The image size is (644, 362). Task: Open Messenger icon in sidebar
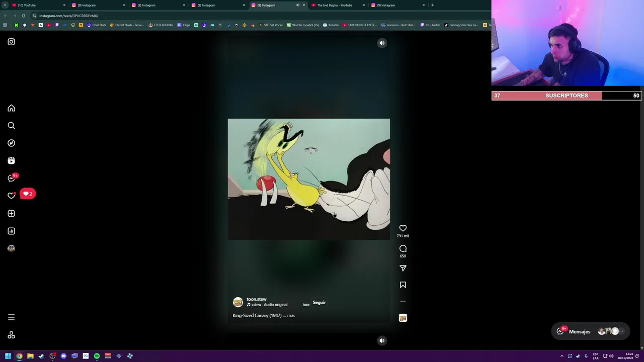(x=11, y=178)
